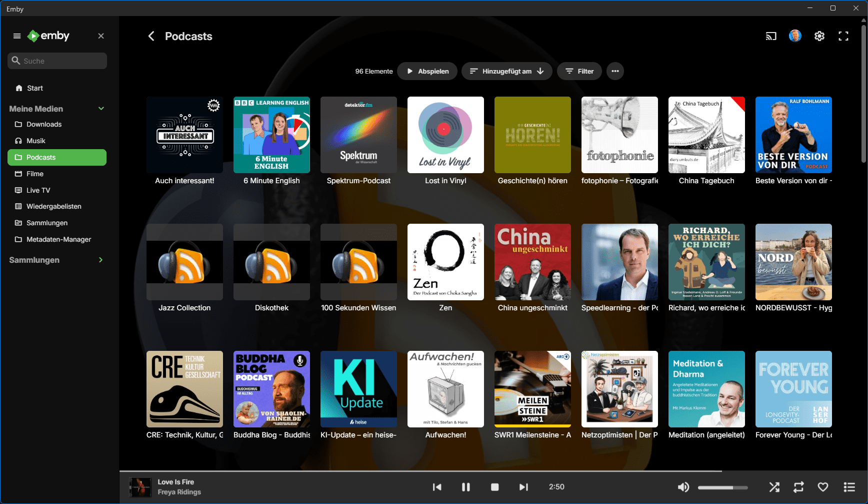Screen dimensions: 868x504
Task: Expand the Sammlungen sidebar section
Action: (101, 260)
